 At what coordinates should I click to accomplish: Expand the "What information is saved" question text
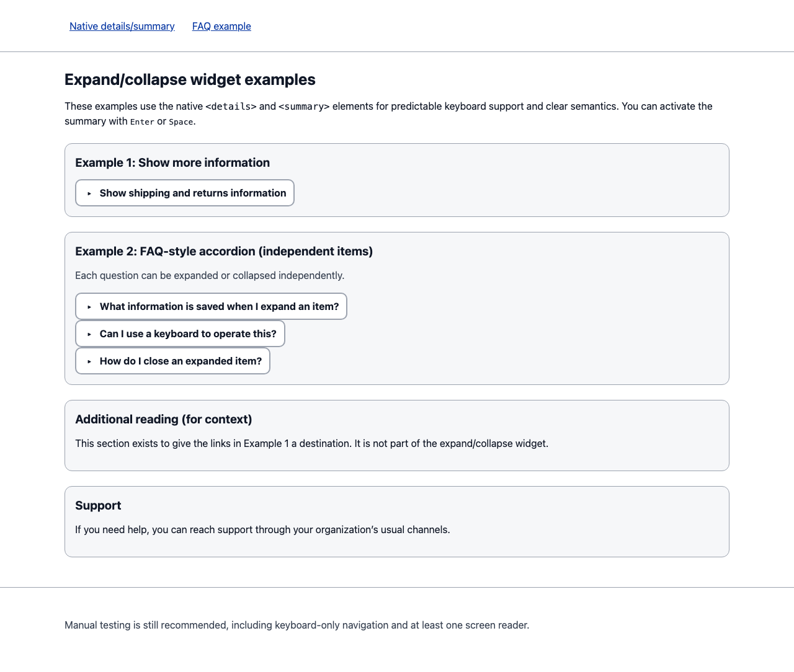point(219,307)
